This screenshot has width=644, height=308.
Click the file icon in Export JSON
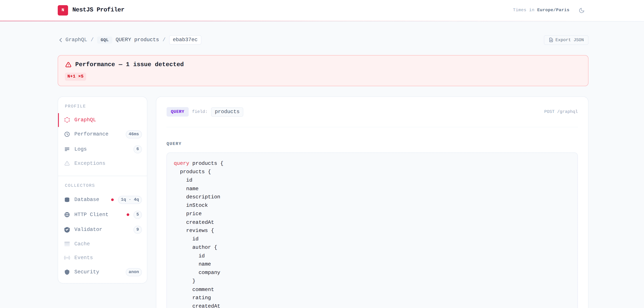551,40
